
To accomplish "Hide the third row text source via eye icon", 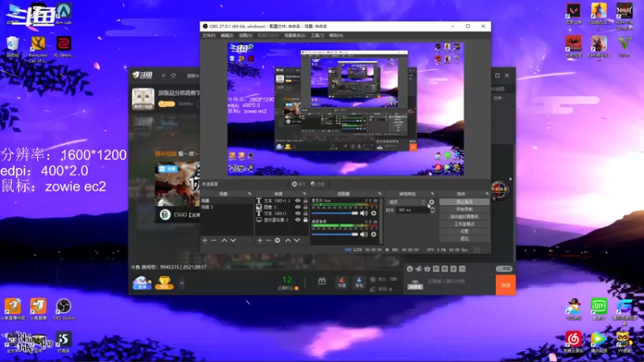I will [298, 213].
